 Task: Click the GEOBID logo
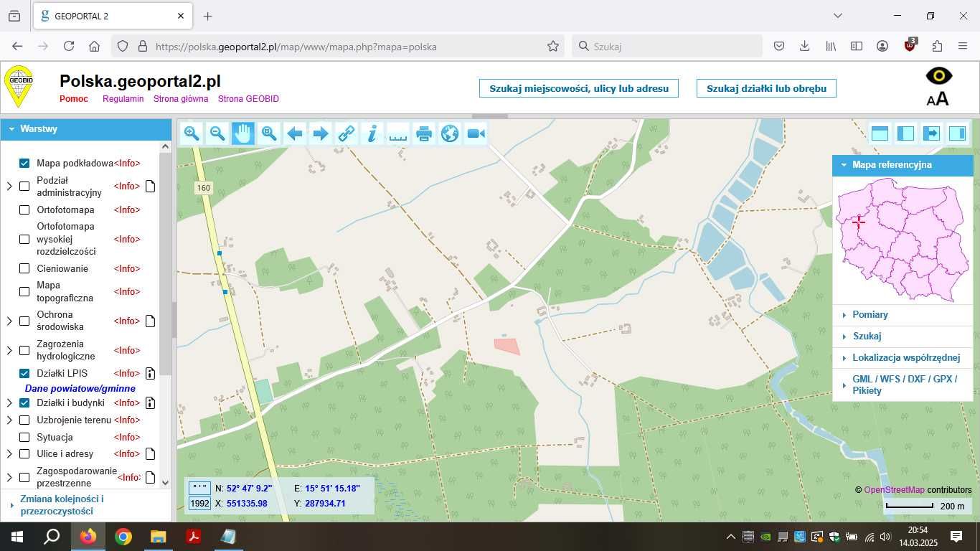(19, 86)
